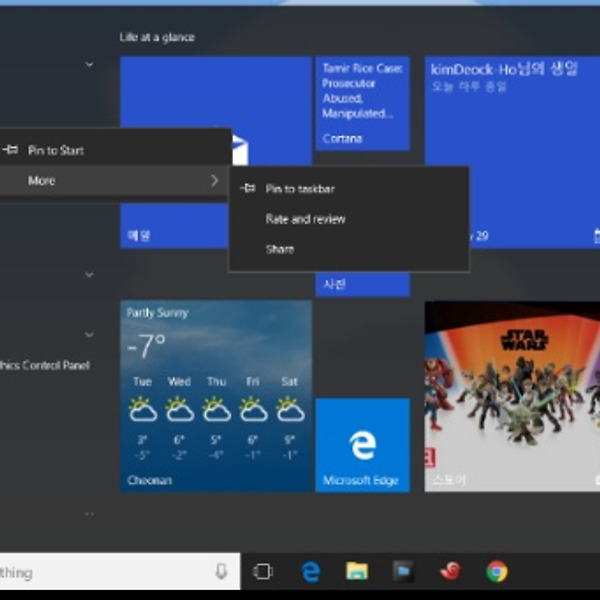Click the arrow next to More

click(215, 180)
